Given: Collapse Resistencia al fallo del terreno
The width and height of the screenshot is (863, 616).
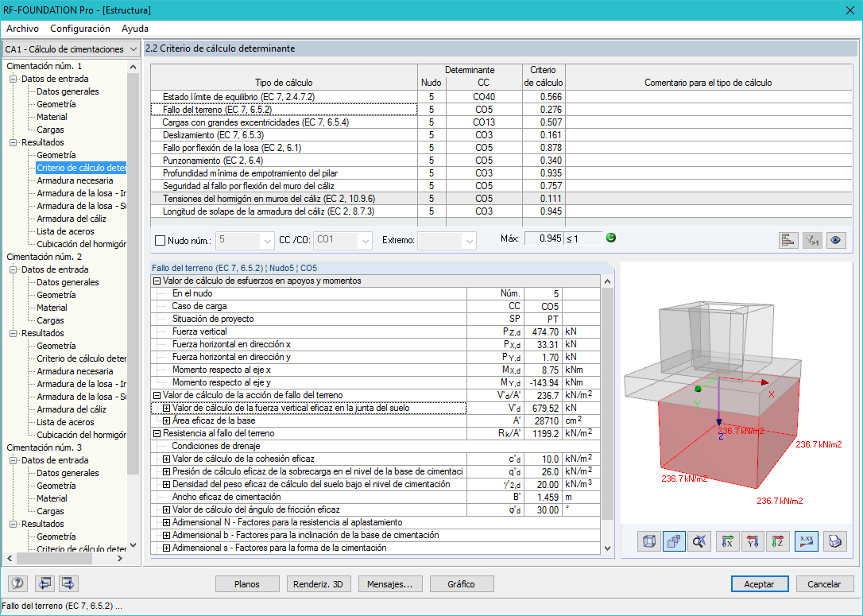Looking at the screenshot, I should [x=157, y=433].
